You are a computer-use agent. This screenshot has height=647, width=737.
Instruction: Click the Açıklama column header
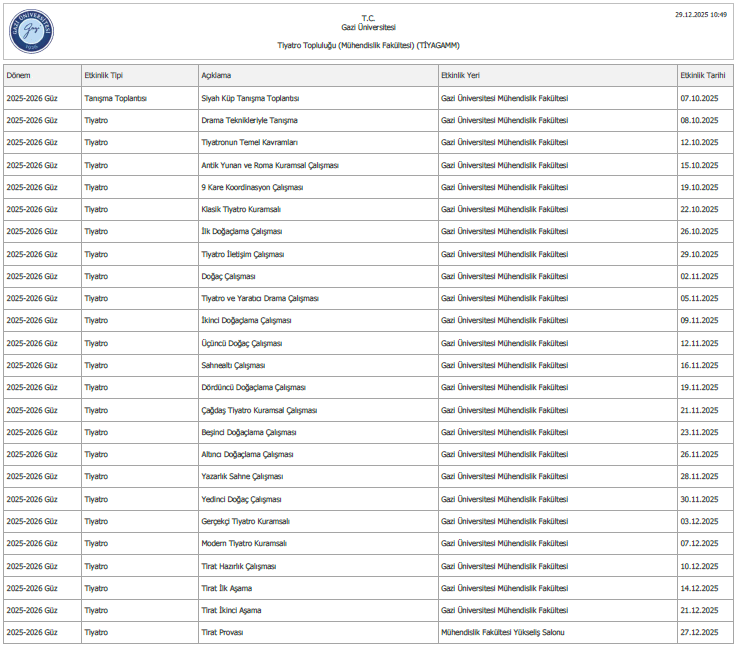click(216, 75)
